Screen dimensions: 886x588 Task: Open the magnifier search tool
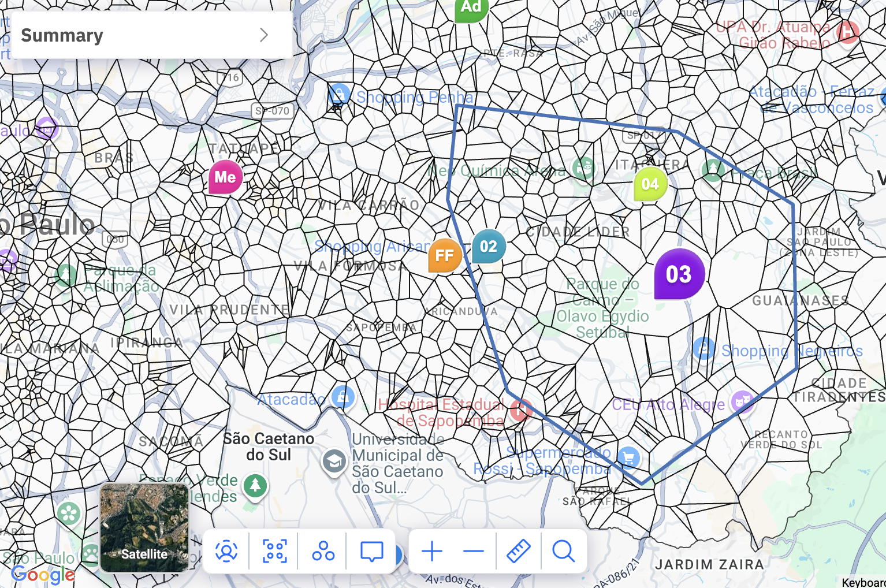[x=563, y=551]
